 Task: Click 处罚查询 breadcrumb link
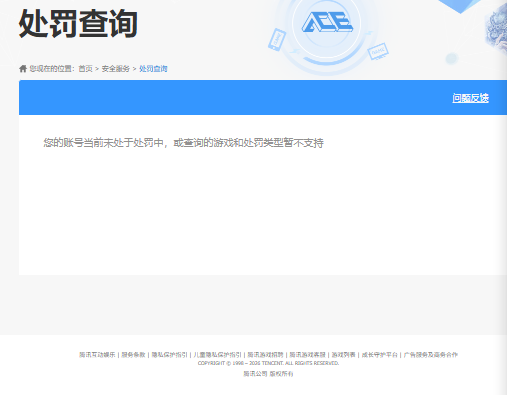pyautogui.click(x=153, y=69)
